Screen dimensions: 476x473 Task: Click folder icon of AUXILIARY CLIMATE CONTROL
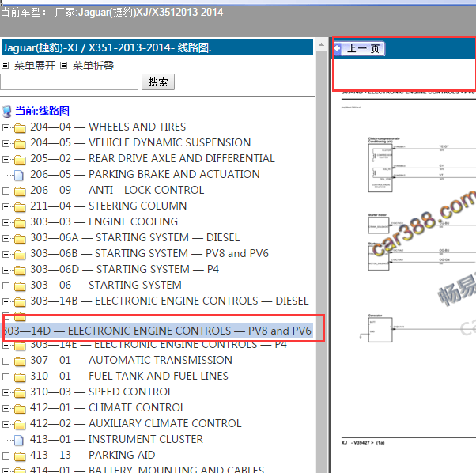[20, 425]
